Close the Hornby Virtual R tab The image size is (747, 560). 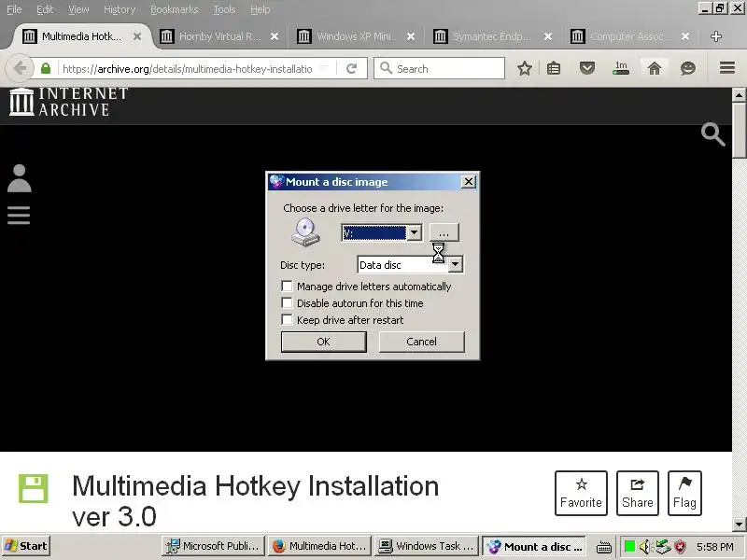click(275, 36)
